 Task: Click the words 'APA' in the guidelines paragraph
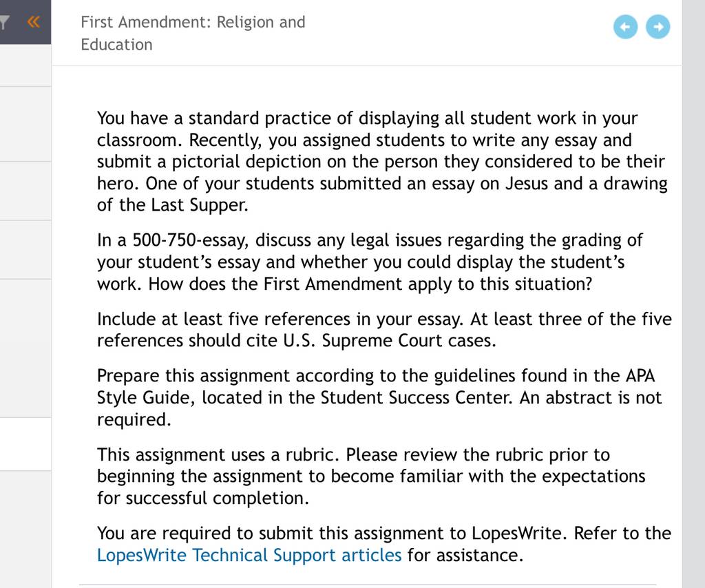pos(640,375)
